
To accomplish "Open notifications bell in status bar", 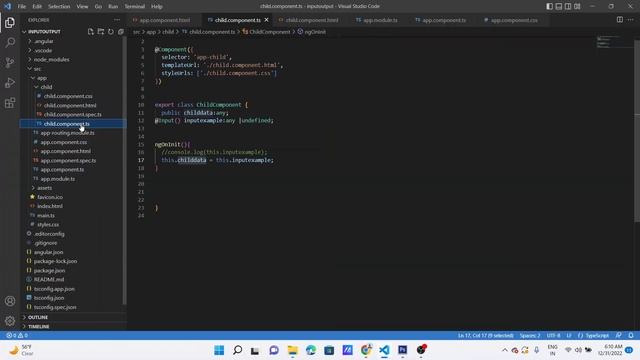I will (631, 335).
